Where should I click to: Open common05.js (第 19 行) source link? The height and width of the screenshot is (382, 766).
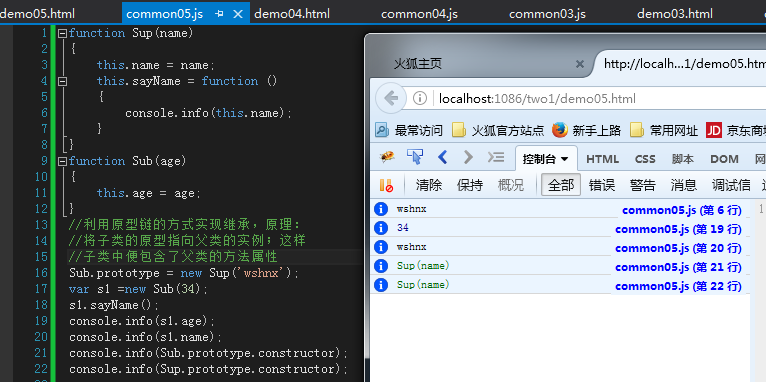tap(678, 230)
